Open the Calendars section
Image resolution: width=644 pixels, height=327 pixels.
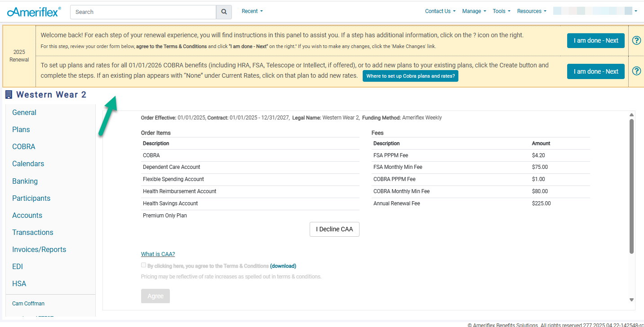28,164
